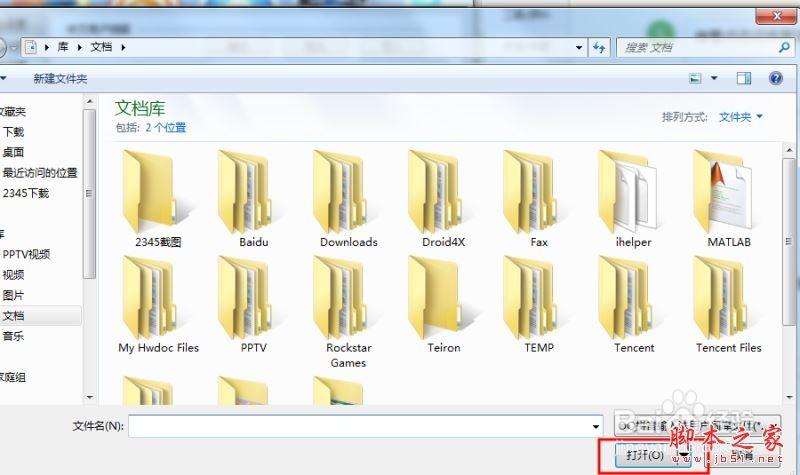Toggle the preview pane icon
The height and width of the screenshot is (475, 800).
point(743,78)
